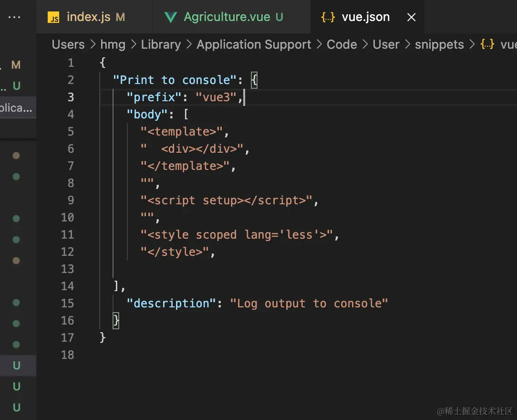Viewport: 517px width, 420px height.
Task: Click the "<style scoped lang='less'>" string
Action: coord(237,234)
